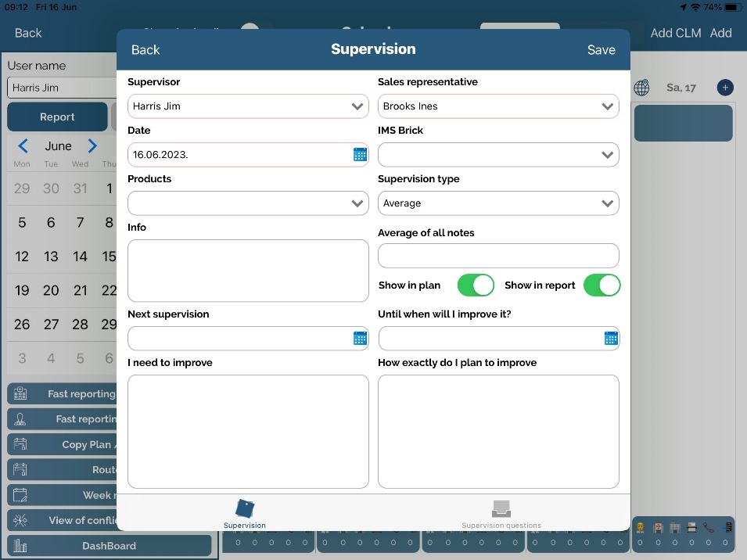747x560 pixels.
Task: Open the Sales representative dropdown
Action: tap(498, 106)
